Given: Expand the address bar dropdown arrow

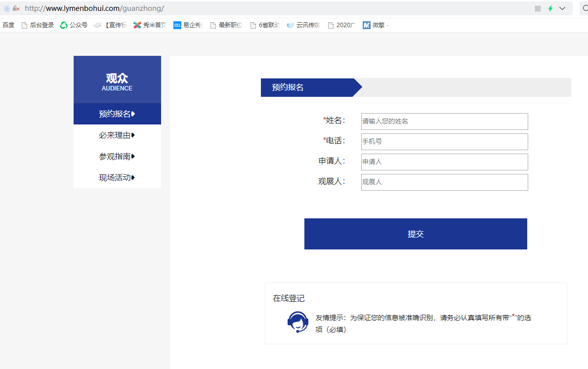Looking at the screenshot, I should (x=562, y=8).
